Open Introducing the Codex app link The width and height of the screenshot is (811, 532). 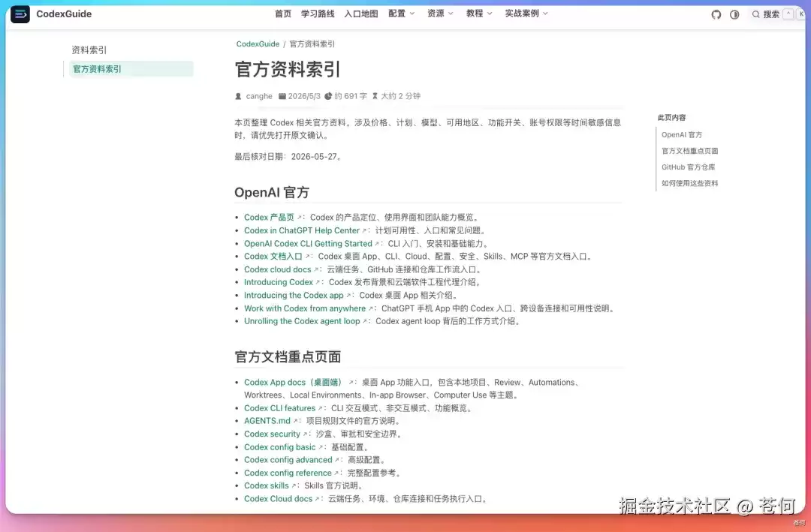point(294,295)
